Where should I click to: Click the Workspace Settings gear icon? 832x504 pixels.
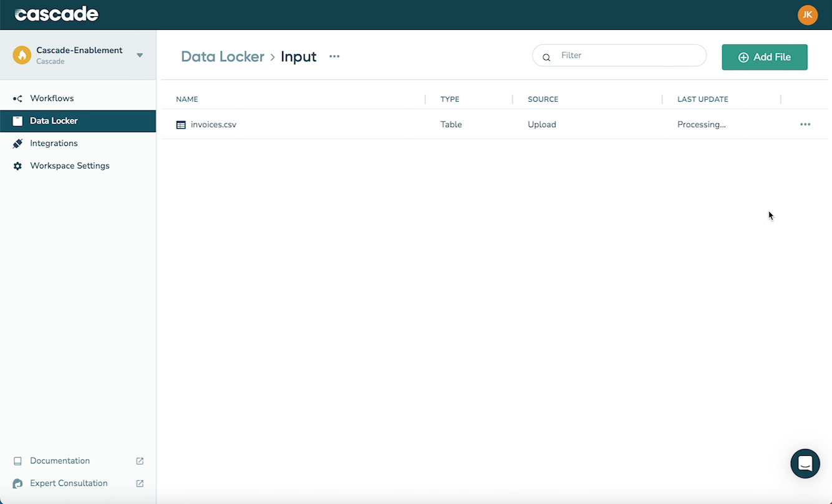point(17,165)
